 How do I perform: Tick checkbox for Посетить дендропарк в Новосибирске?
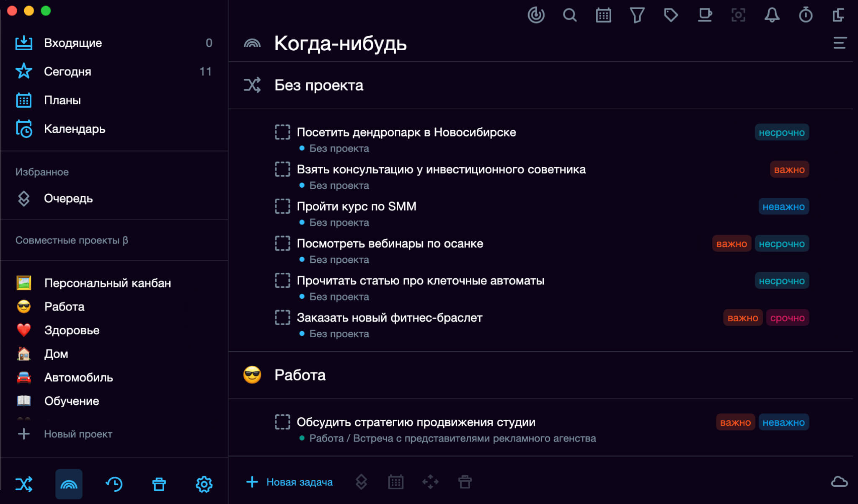(282, 132)
